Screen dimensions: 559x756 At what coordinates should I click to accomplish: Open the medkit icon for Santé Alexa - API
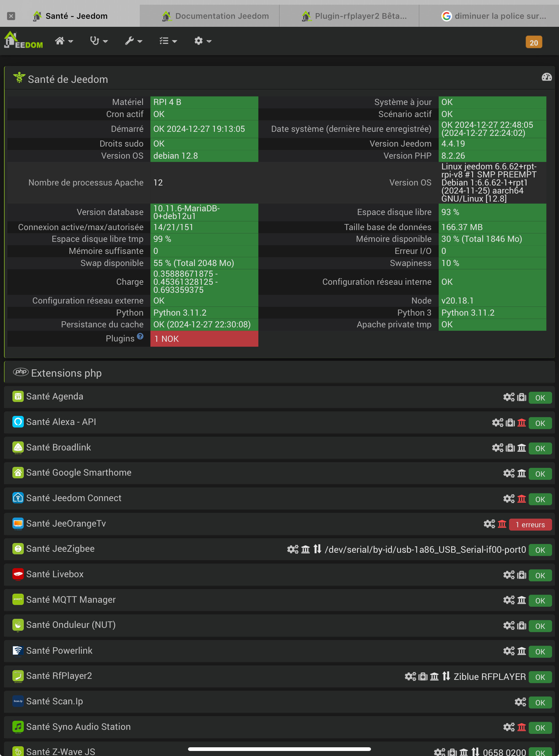pos(510,423)
